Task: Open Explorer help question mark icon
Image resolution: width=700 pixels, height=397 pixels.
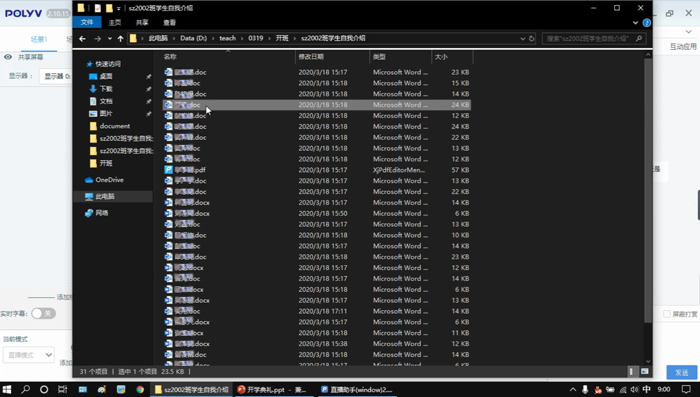Action: 646,22
